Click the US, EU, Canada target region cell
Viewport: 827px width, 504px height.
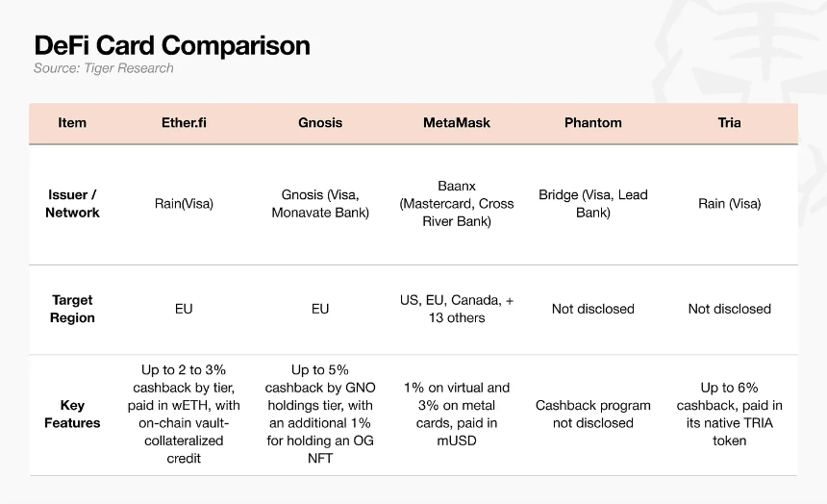tap(457, 309)
